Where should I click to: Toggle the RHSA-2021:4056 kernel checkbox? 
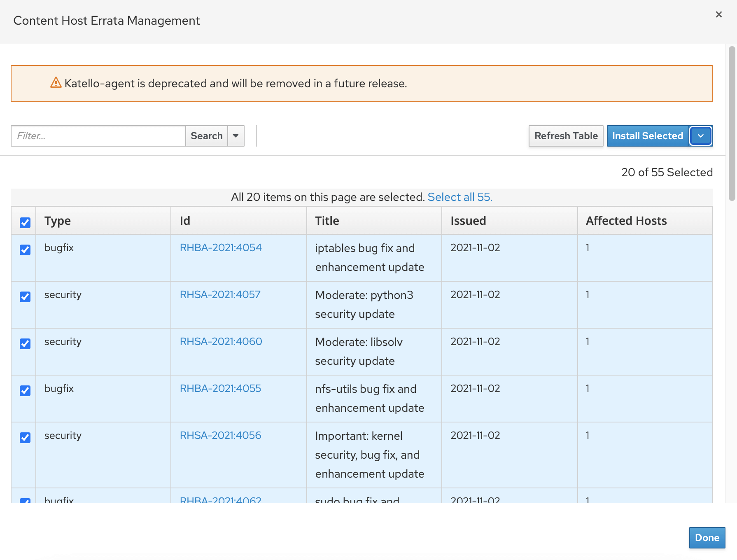point(25,438)
